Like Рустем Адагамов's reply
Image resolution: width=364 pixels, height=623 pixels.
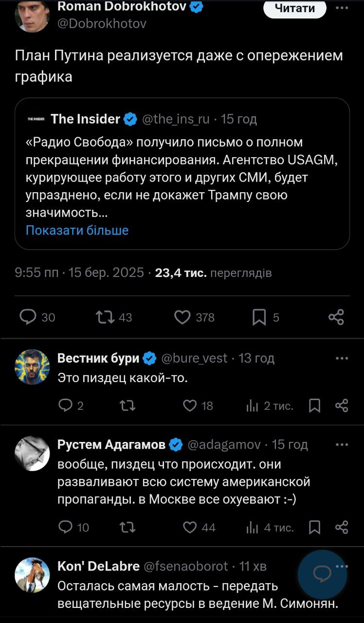[x=190, y=527]
